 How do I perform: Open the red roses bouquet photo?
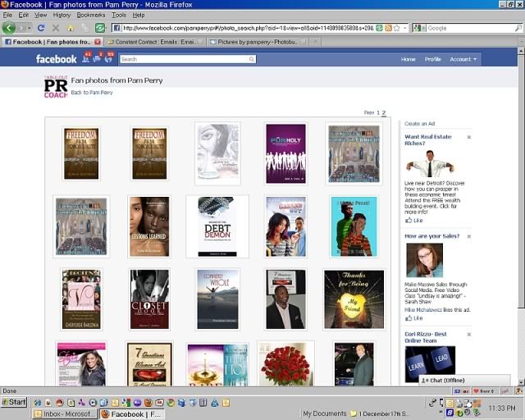285,364
